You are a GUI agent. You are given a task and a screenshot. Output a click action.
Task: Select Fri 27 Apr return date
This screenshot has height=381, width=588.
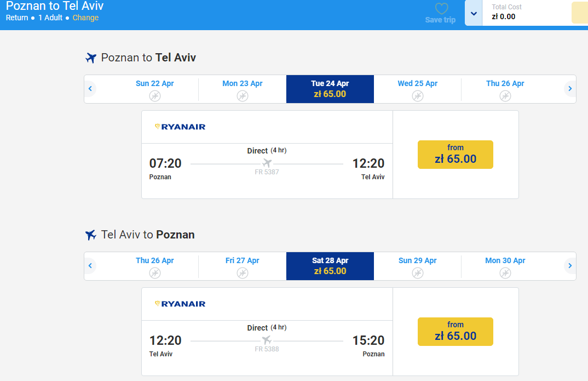(242, 266)
